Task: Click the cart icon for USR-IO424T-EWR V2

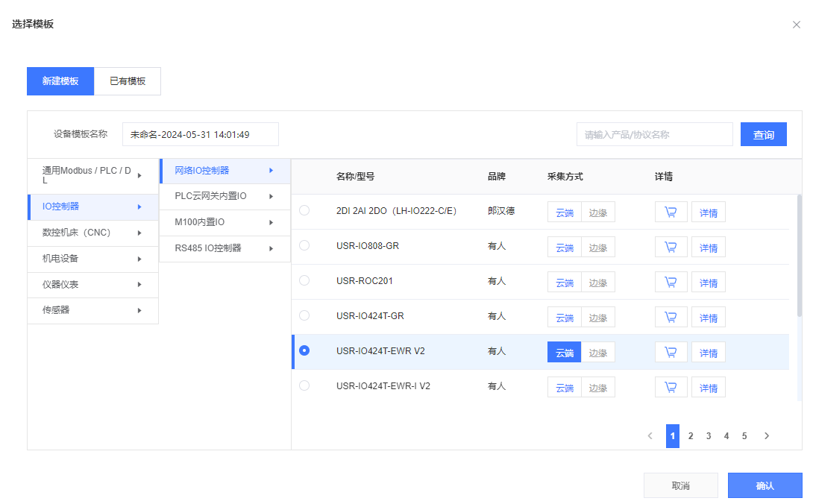Action: click(671, 352)
